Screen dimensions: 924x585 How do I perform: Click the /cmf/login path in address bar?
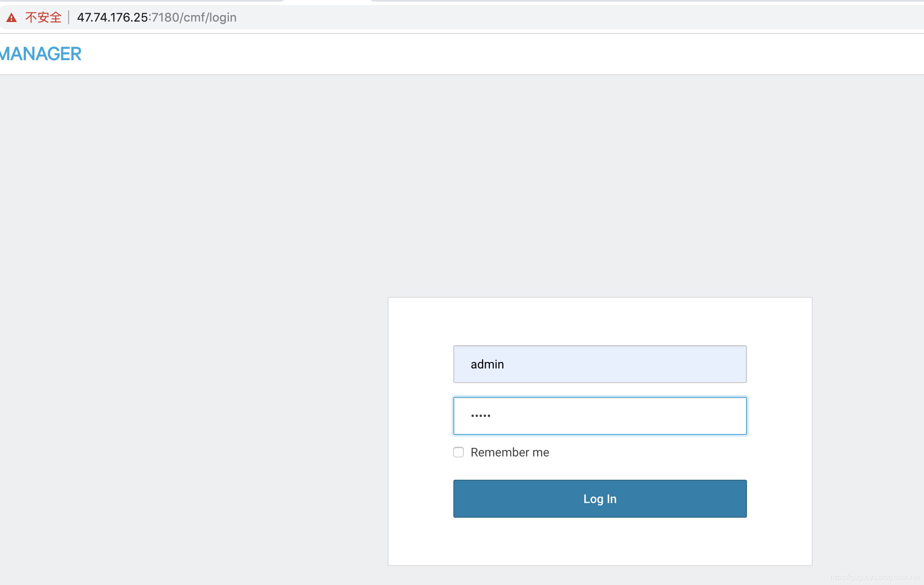click(209, 18)
